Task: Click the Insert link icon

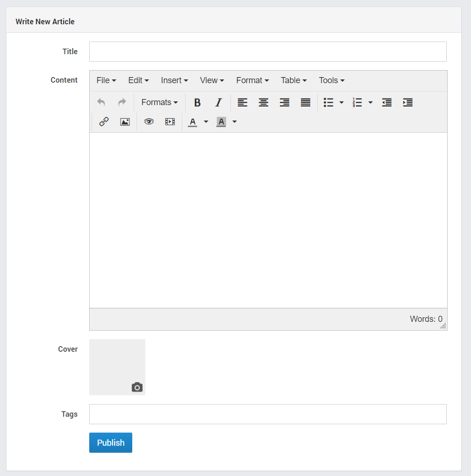Action: (x=104, y=122)
